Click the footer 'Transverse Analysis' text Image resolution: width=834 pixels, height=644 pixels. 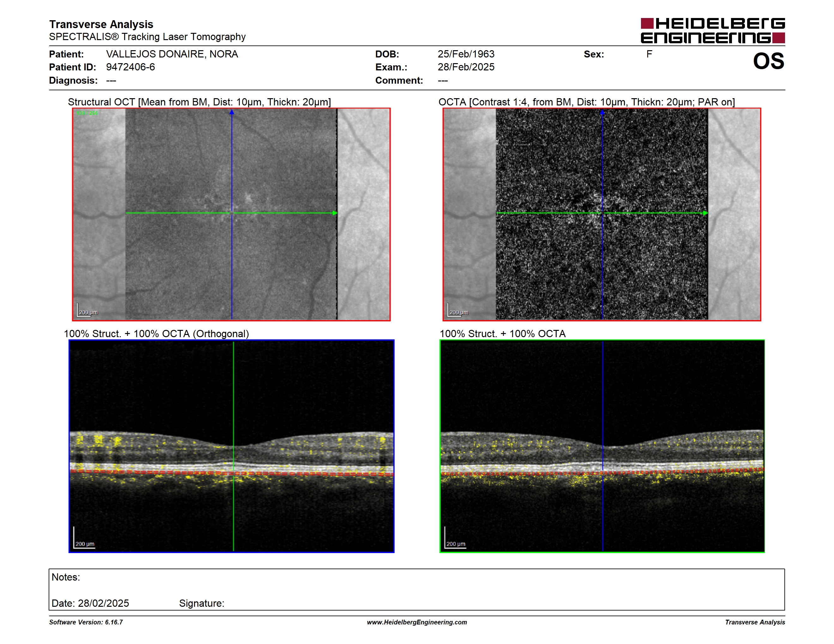[755, 622]
